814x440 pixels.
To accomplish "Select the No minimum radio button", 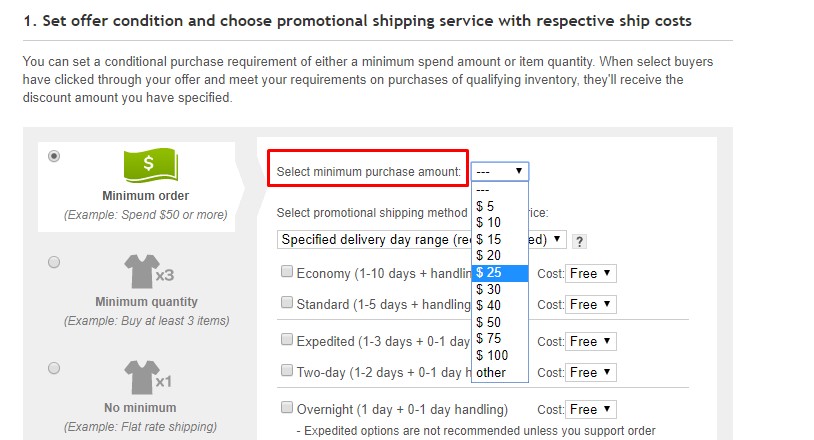I will pyautogui.click(x=54, y=368).
